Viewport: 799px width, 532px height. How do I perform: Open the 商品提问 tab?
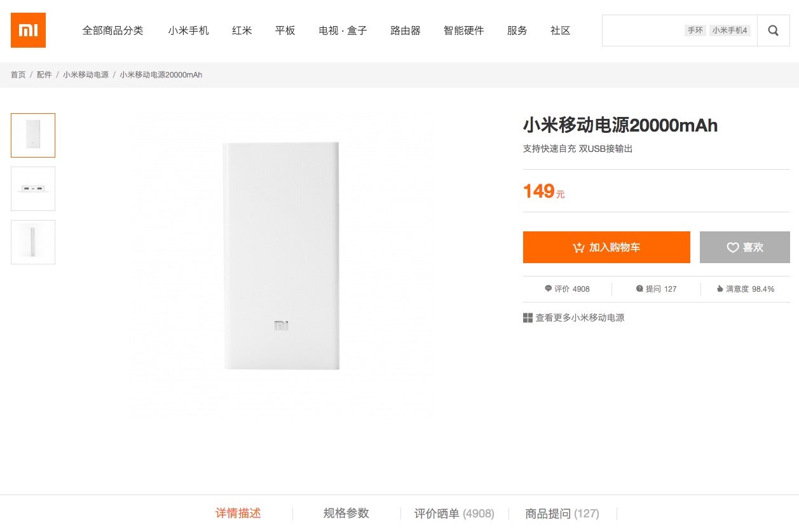point(562,514)
